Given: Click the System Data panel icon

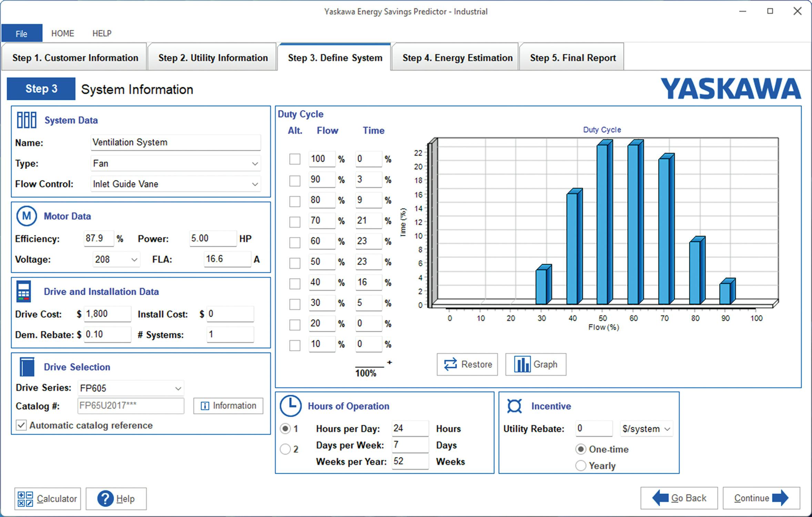Looking at the screenshot, I should [27, 120].
